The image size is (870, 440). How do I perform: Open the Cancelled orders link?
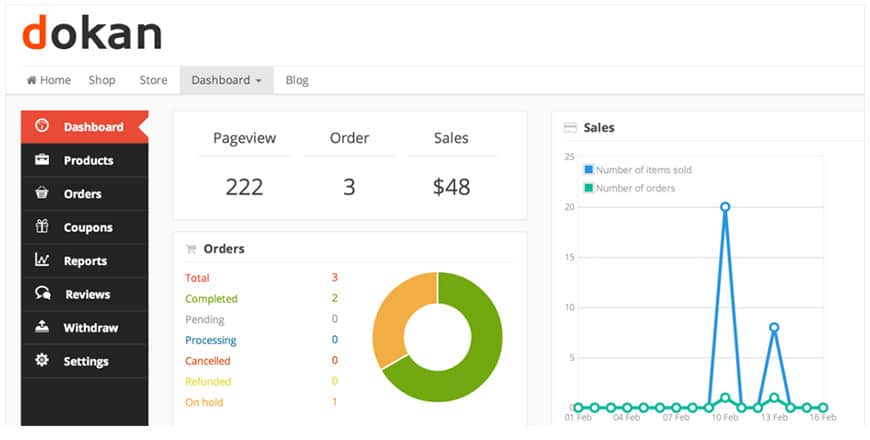point(208,361)
